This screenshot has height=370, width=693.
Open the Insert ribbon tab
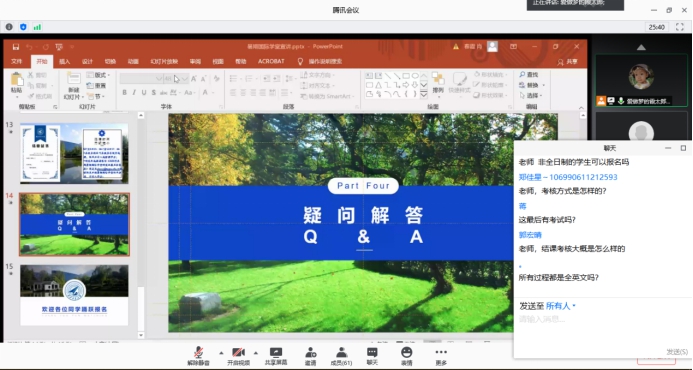coord(65,61)
